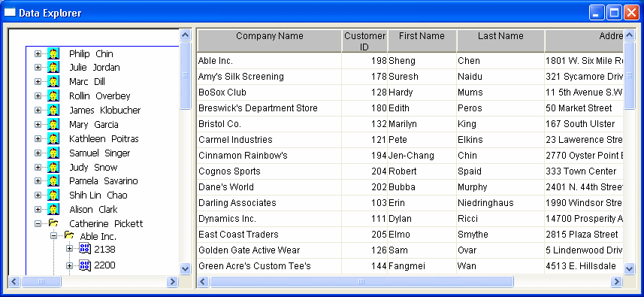The height and width of the screenshot is (297, 644).
Task: Click the person icon beside Alison Clark
Action: [53, 209]
